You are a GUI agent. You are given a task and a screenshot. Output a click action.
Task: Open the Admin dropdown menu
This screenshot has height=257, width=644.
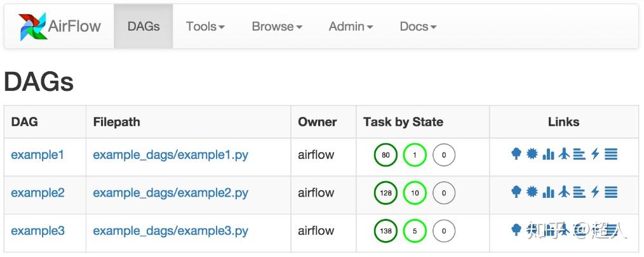tap(351, 27)
